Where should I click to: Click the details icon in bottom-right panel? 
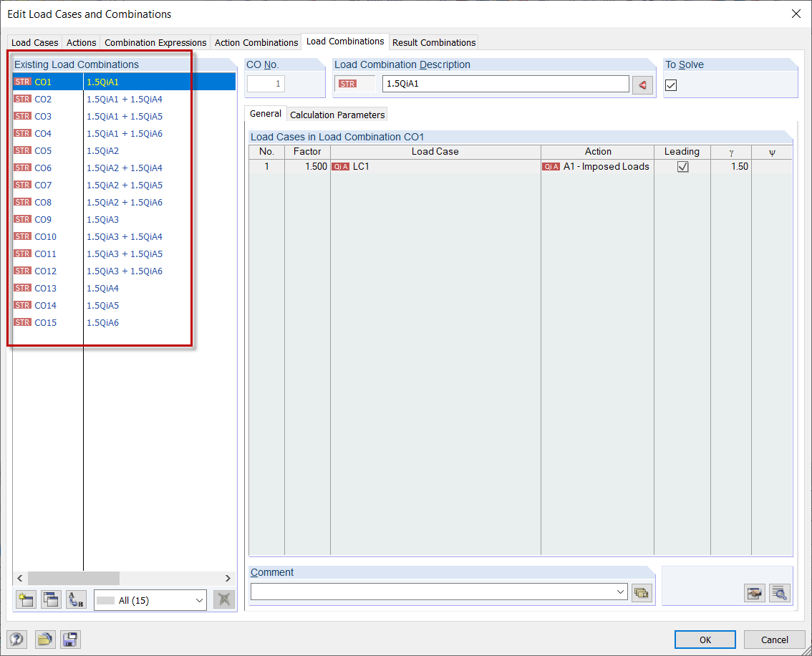click(x=755, y=593)
